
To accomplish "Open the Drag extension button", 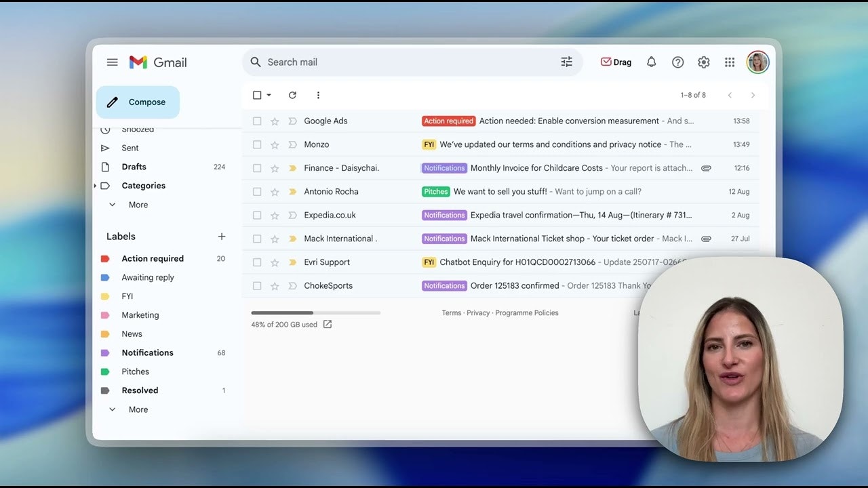I will [x=616, y=62].
